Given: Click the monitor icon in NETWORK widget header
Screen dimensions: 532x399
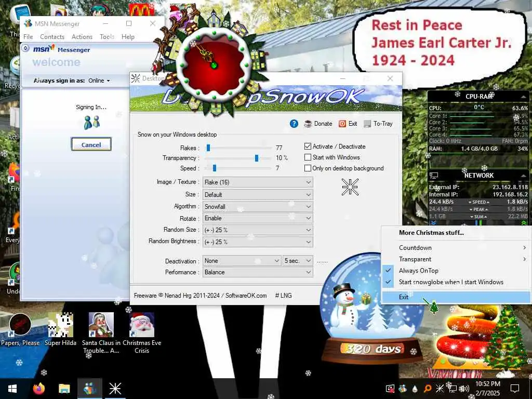Looking at the screenshot, I should pos(434,176).
